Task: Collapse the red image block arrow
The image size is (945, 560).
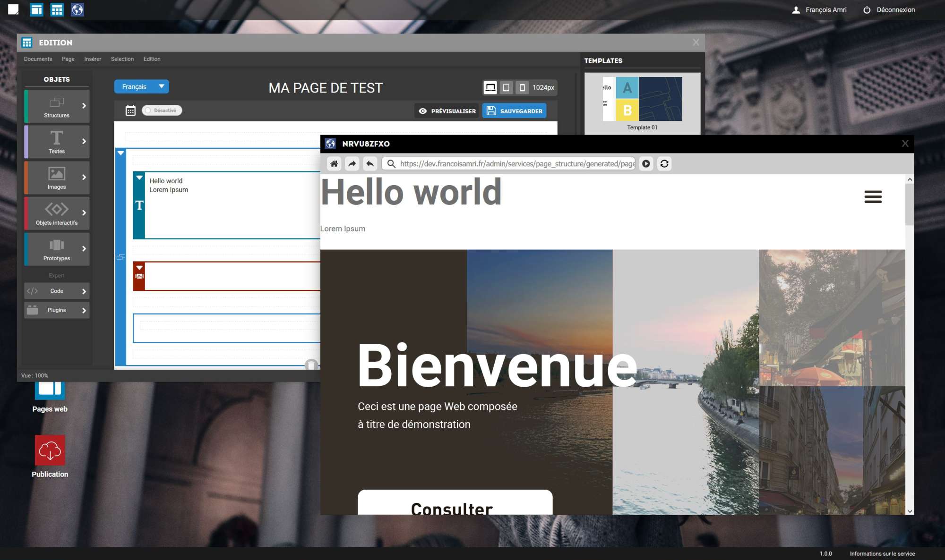Action: pyautogui.click(x=139, y=268)
